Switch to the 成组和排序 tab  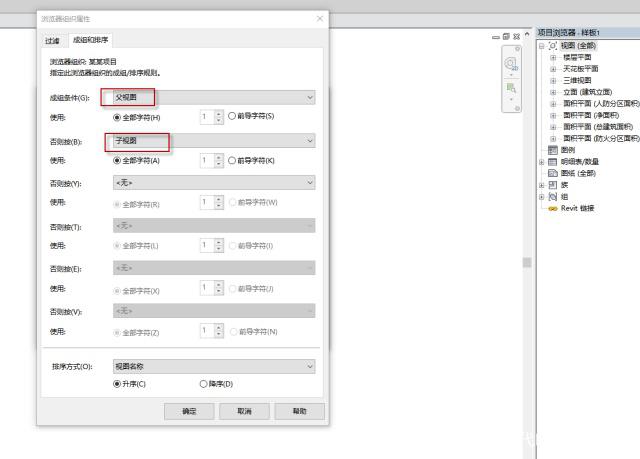pyautogui.click(x=90, y=40)
